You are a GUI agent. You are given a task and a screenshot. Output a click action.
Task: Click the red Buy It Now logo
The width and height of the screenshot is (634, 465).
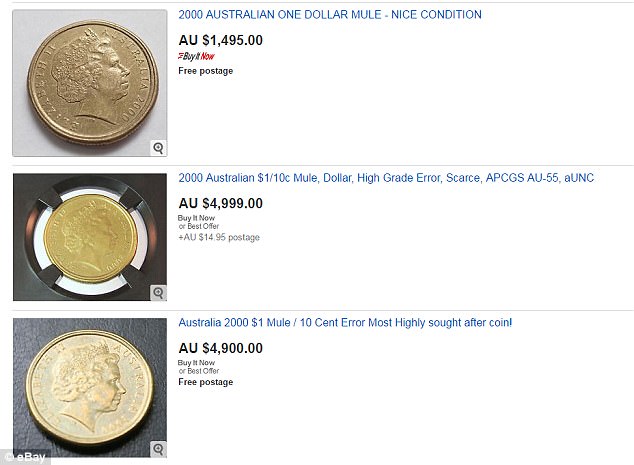pos(195,56)
